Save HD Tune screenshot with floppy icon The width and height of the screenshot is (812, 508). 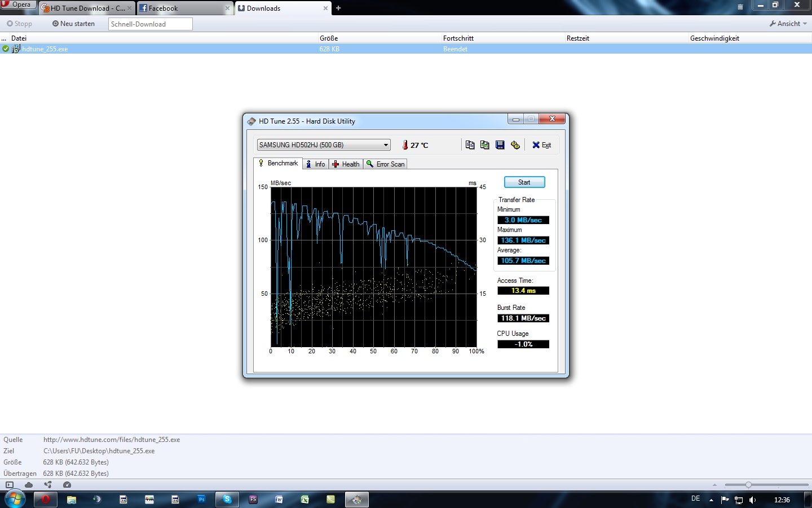tap(500, 145)
